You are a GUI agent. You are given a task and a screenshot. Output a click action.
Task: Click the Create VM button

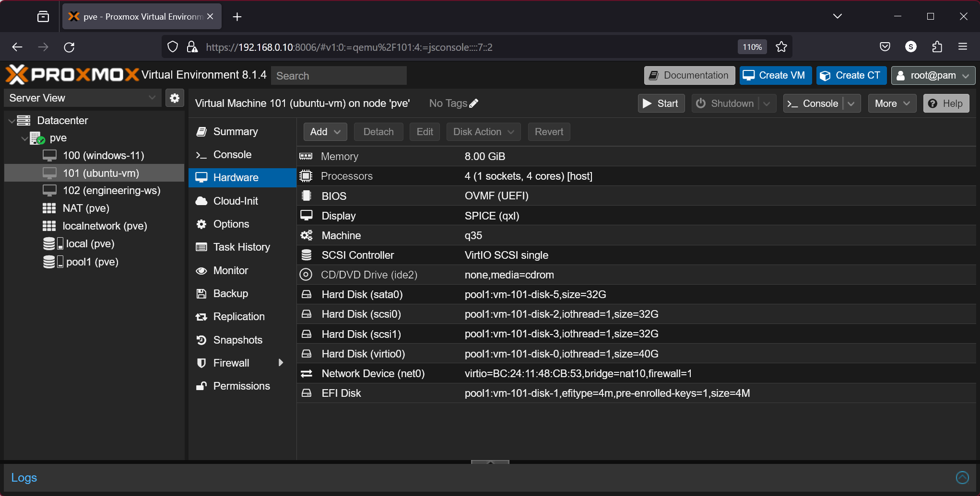click(775, 75)
